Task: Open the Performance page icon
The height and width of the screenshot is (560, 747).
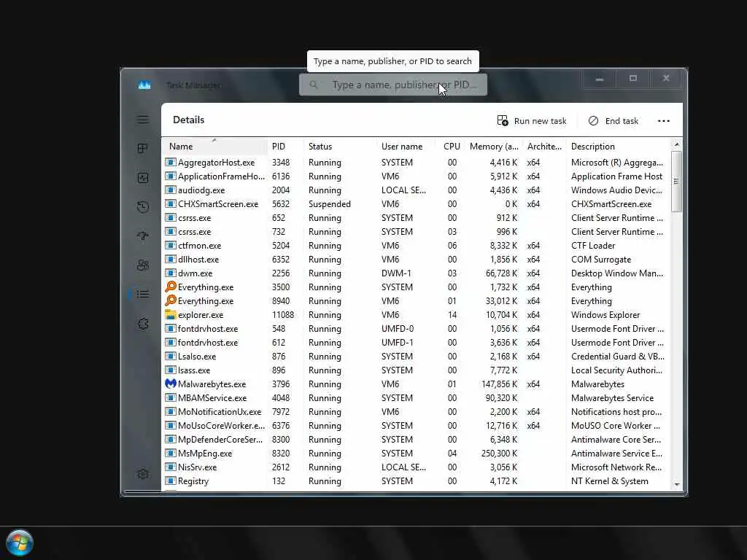Action: (143, 178)
